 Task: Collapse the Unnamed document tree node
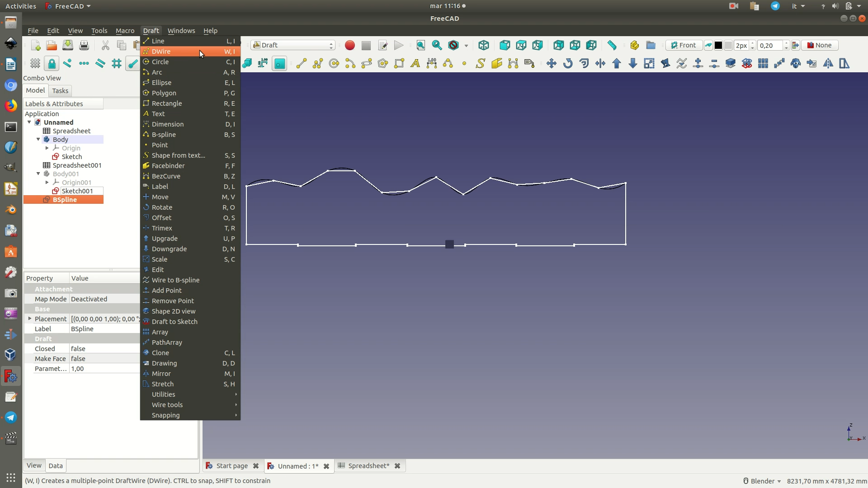[29, 122]
